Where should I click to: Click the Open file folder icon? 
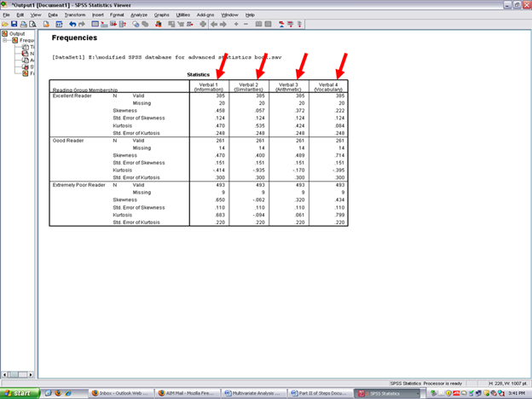pyautogui.click(x=5, y=24)
